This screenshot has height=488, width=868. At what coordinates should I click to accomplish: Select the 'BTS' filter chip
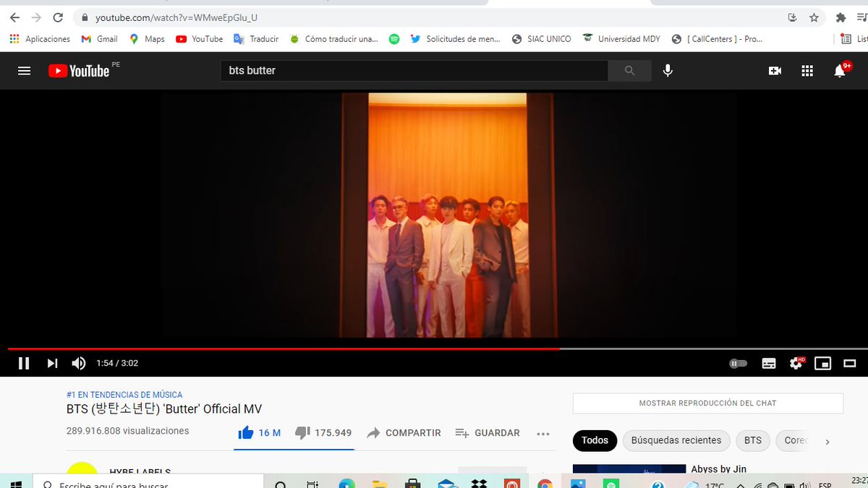pyautogui.click(x=753, y=440)
